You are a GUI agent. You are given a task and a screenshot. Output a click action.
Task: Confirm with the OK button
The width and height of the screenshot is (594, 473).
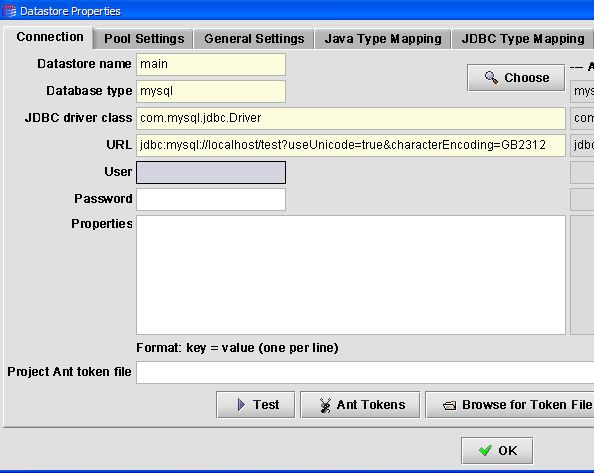pos(497,451)
